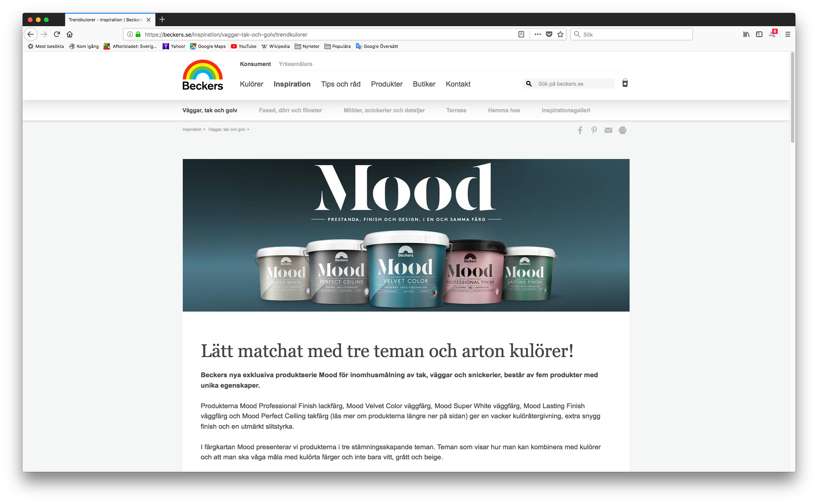Screen dimensions: 818x504
Task: Click Inspiration breadcrumb link
Action: click(x=192, y=129)
